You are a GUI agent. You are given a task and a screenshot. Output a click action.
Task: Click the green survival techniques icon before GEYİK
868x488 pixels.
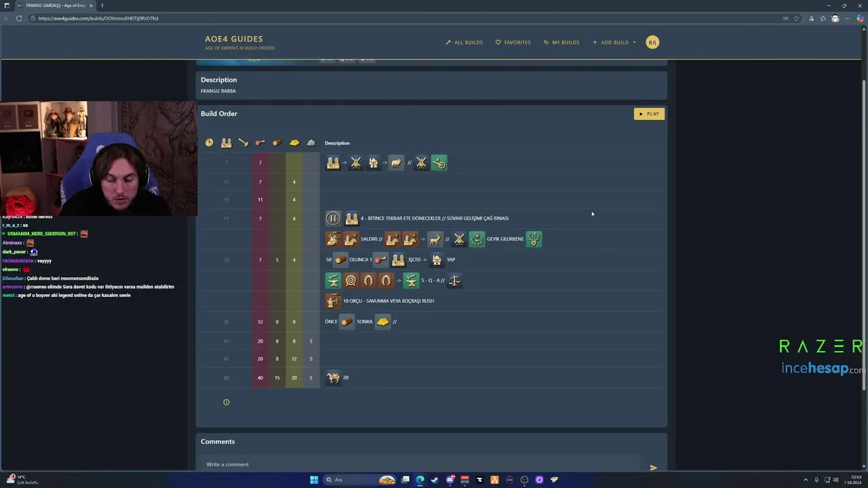point(477,239)
